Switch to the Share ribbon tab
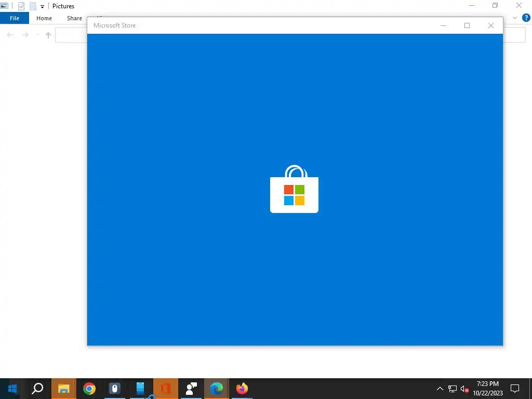 74,18
